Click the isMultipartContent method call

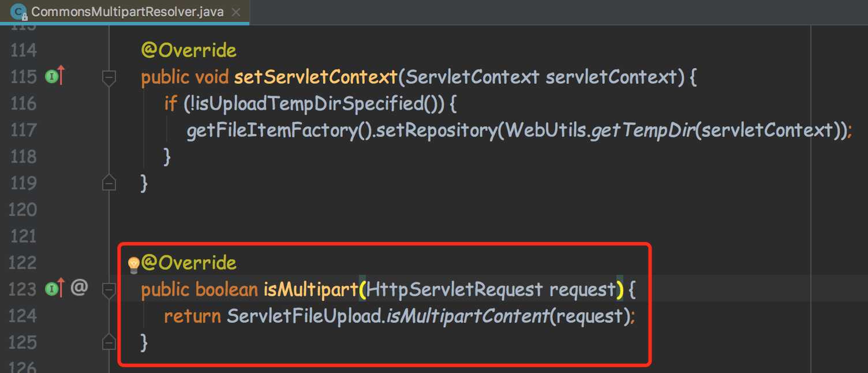[x=467, y=316]
